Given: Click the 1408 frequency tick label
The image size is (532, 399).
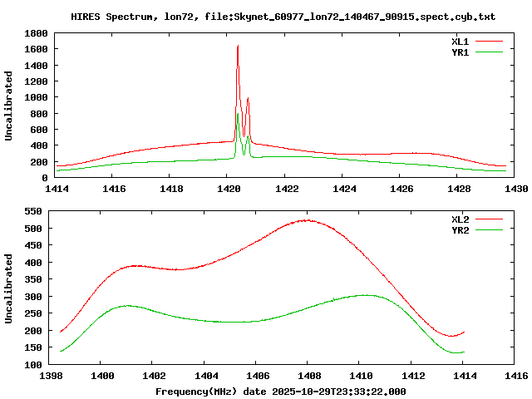Looking at the screenshot, I should 309,376.
